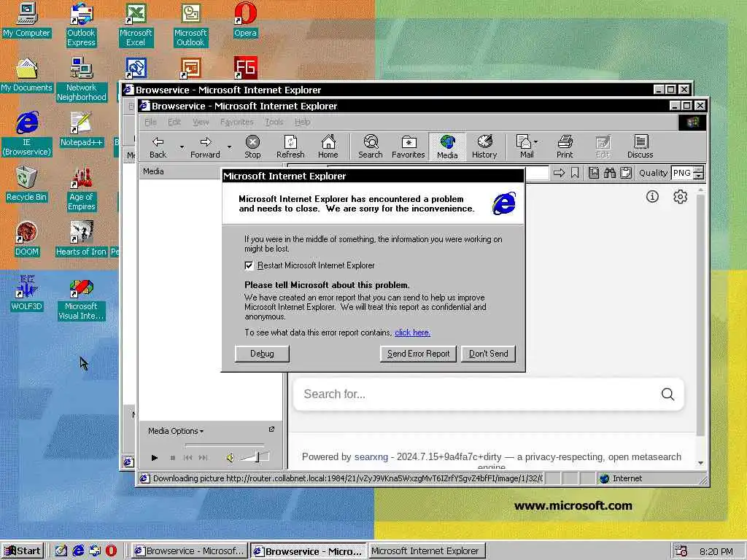The image size is (747, 560).
Task: Click the Quality down stepper arrow
Action: (698, 176)
